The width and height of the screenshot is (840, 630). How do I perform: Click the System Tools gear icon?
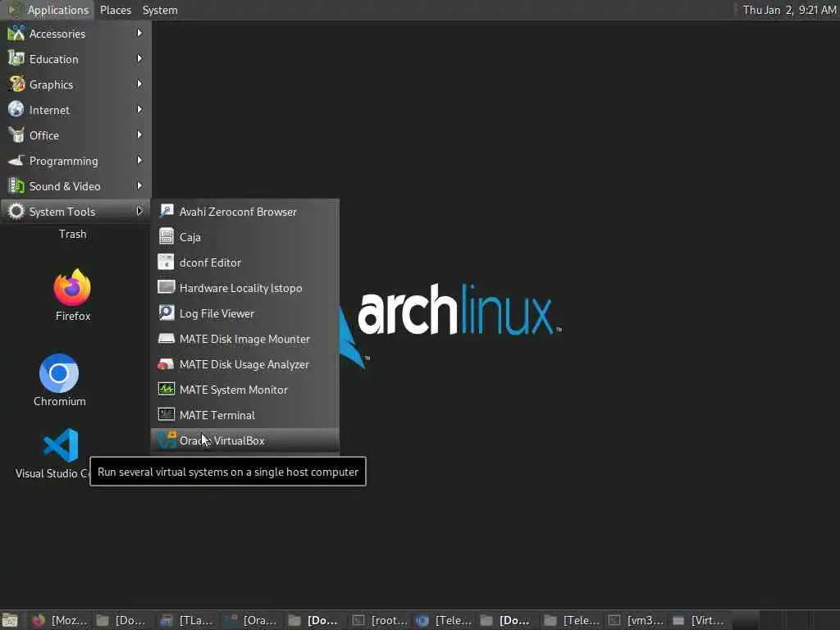click(16, 212)
